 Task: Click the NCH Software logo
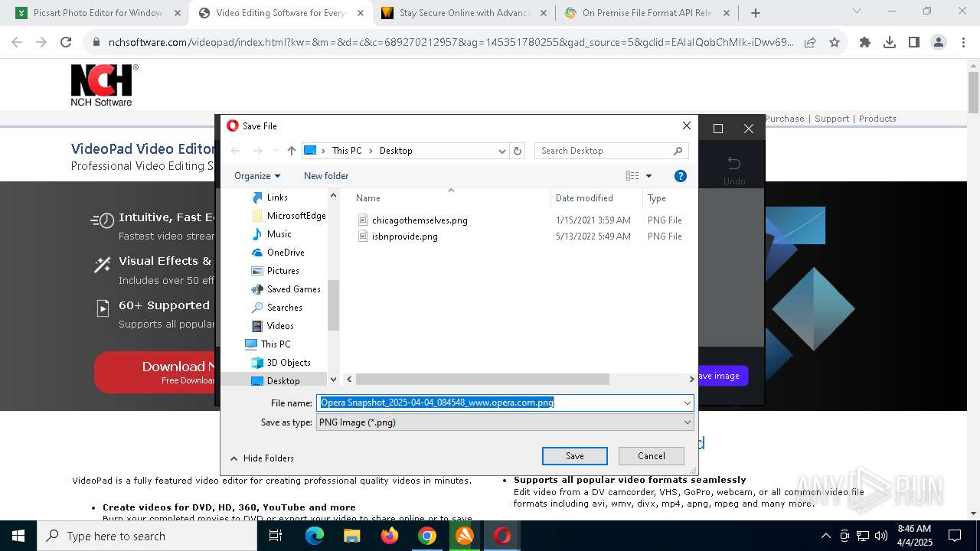[x=104, y=85]
